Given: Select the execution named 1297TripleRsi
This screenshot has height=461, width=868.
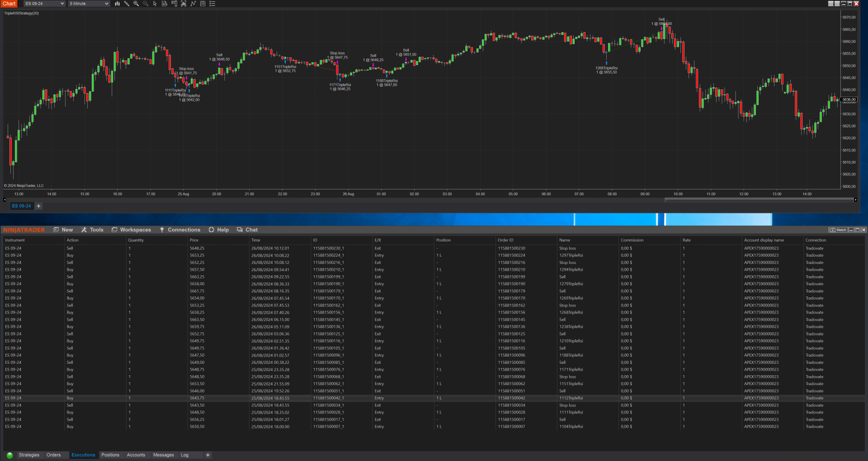Looking at the screenshot, I should pos(571,255).
